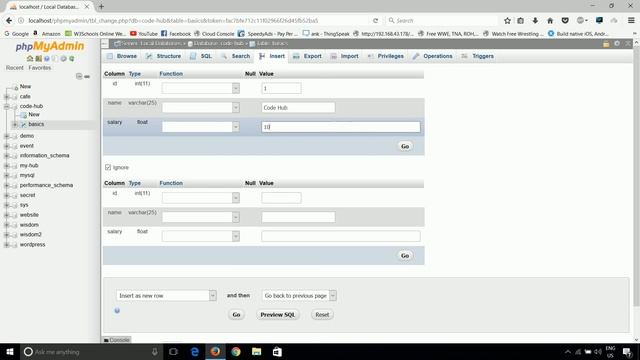640x360 pixels.
Task: Click the blue help icon below the insert dropdown
Action: [117, 311]
